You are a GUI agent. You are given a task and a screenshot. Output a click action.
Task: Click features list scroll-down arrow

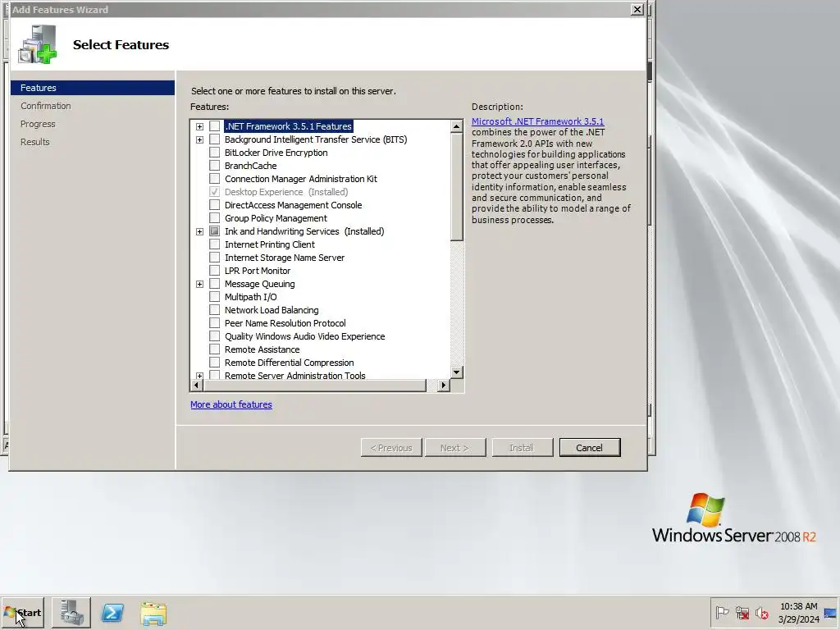(x=456, y=372)
